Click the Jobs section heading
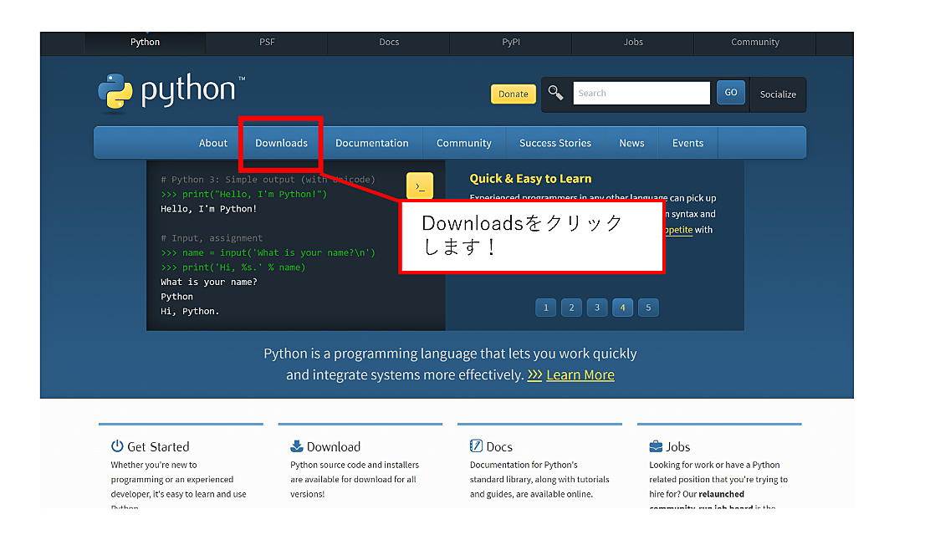925x560 pixels. 677,447
